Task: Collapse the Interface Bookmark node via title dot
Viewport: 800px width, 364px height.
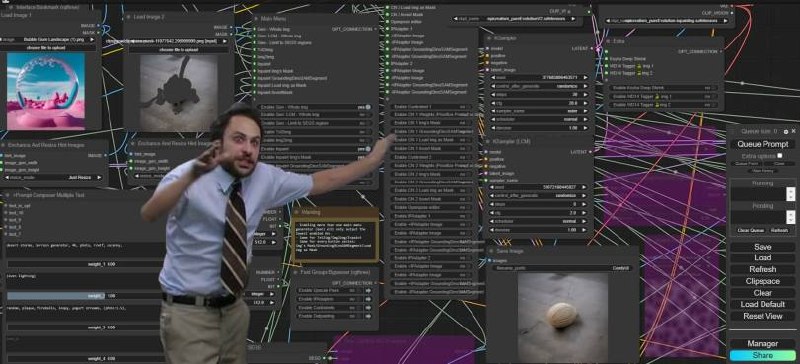Action: click(x=11, y=8)
